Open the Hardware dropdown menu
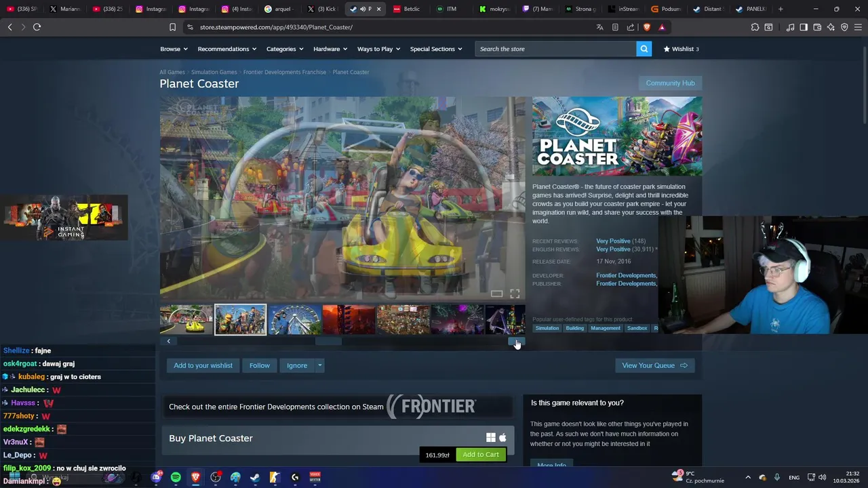868x488 pixels. pos(330,49)
